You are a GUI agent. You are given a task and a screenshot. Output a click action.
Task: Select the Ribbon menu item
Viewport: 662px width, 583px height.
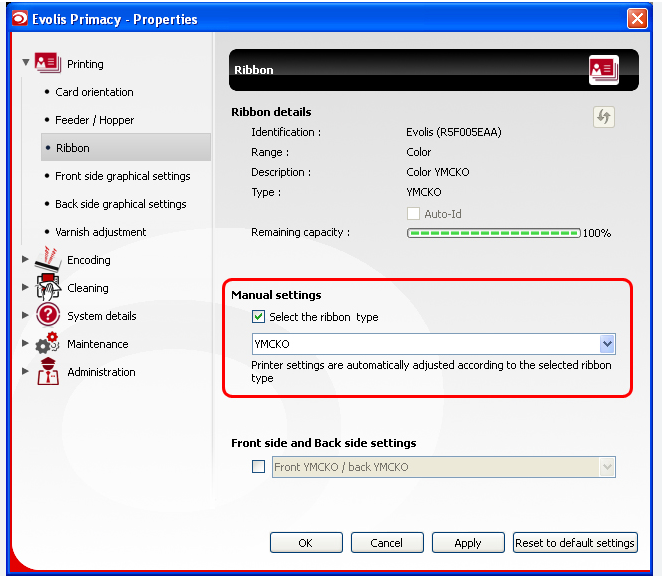pos(126,148)
